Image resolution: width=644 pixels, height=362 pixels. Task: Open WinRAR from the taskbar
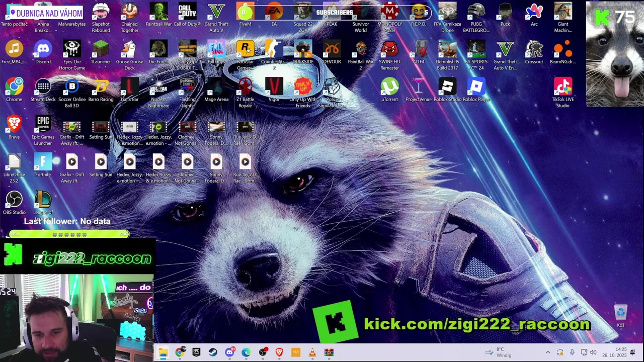pyautogui.click(x=329, y=352)
